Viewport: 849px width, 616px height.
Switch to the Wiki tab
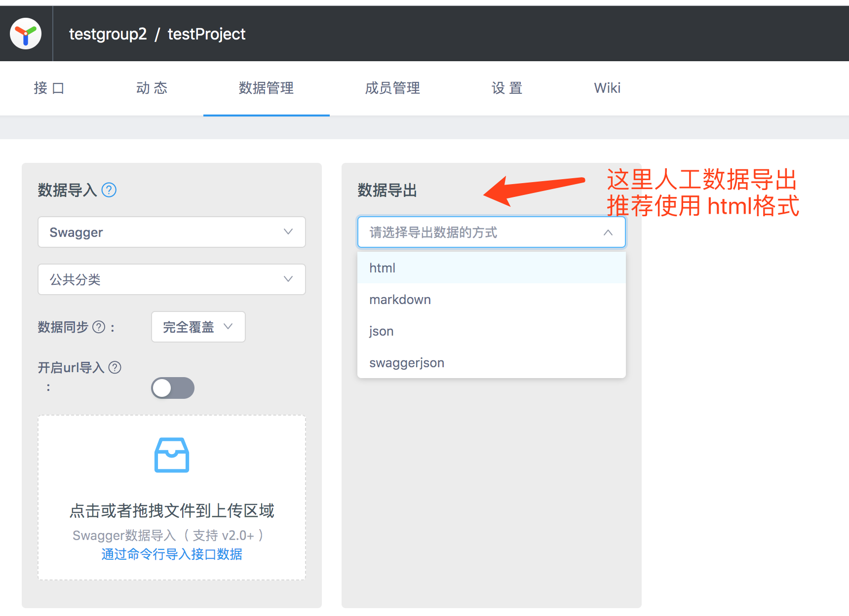[x=607, y=88]
